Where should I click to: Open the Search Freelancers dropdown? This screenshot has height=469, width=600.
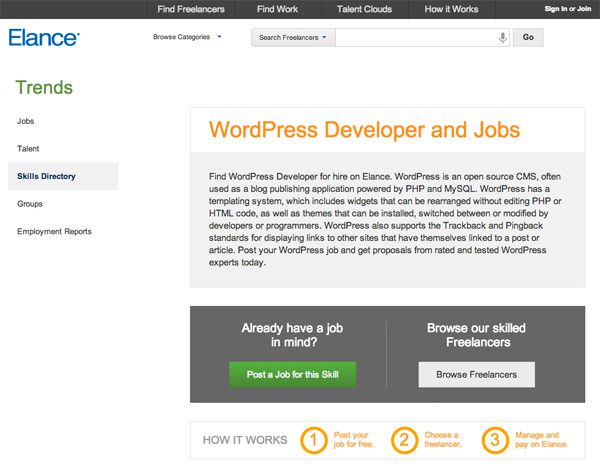[x=293, y=37]
